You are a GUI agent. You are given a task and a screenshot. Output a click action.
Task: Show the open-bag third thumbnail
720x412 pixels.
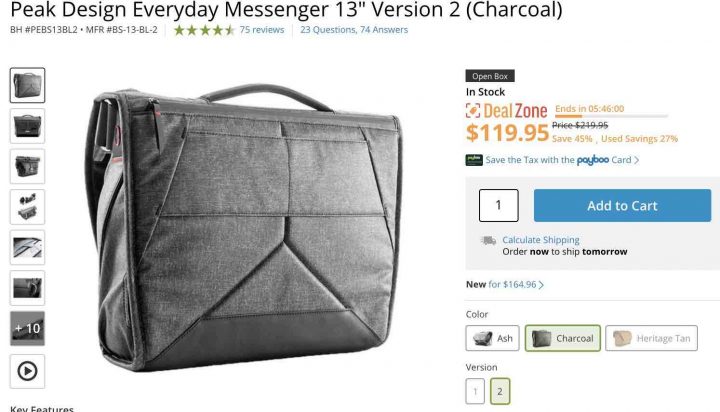pyautogui.click(x=28, y=166)
